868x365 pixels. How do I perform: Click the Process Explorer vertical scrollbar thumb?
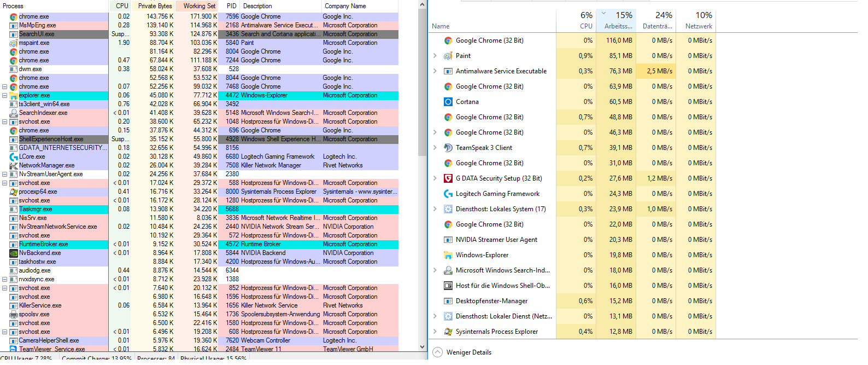[422, 82]
